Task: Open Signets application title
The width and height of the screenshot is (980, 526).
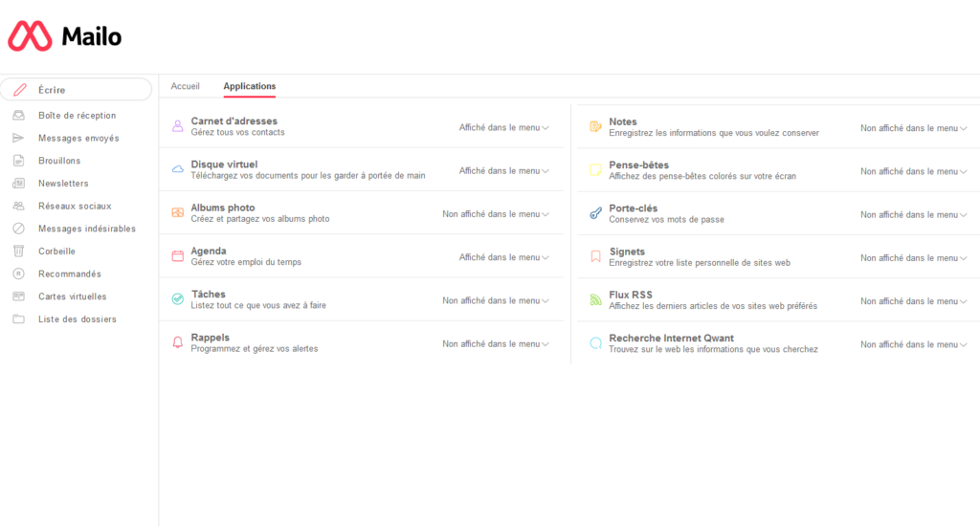Action: pos(627,252)
